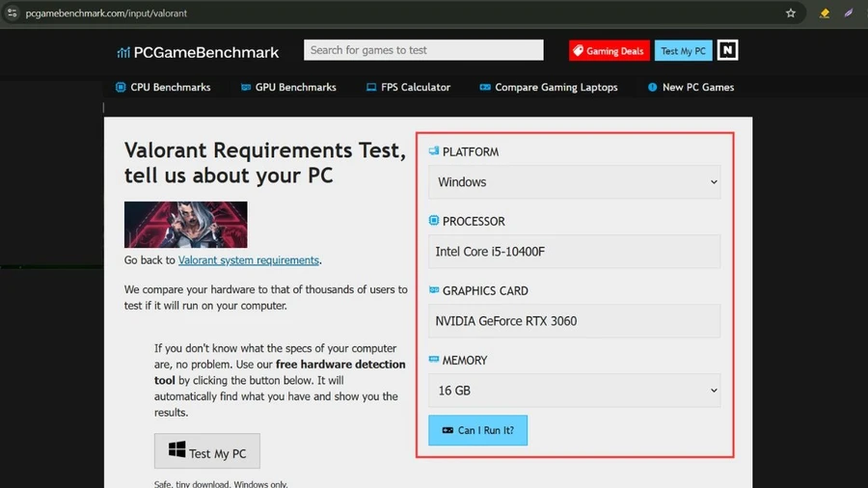The image size is (868, 488).
Task: Click the N notification icon in the header
Action: point(727,50)
